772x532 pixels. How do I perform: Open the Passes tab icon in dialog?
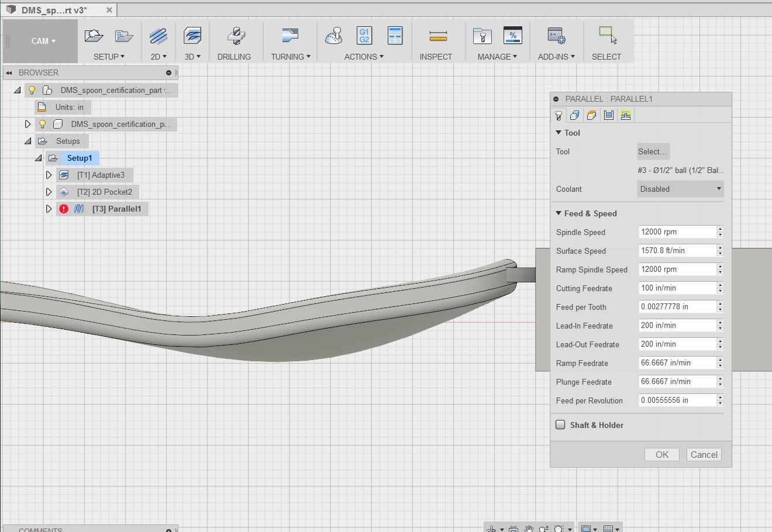pos(609,115)
